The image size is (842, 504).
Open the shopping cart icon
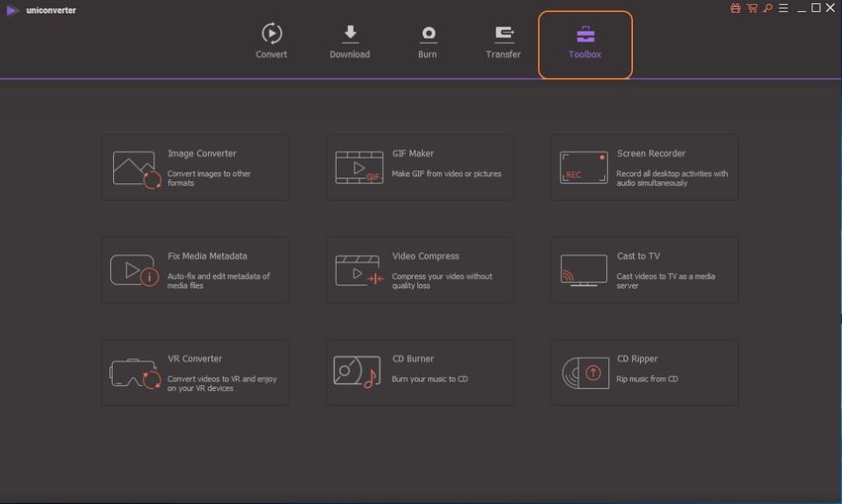tap(752, 8)
